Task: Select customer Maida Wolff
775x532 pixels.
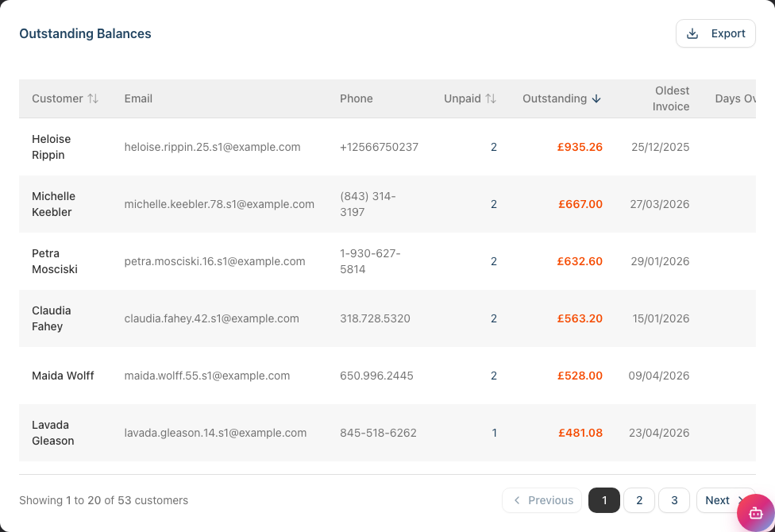Action: [x=63, y=376]
